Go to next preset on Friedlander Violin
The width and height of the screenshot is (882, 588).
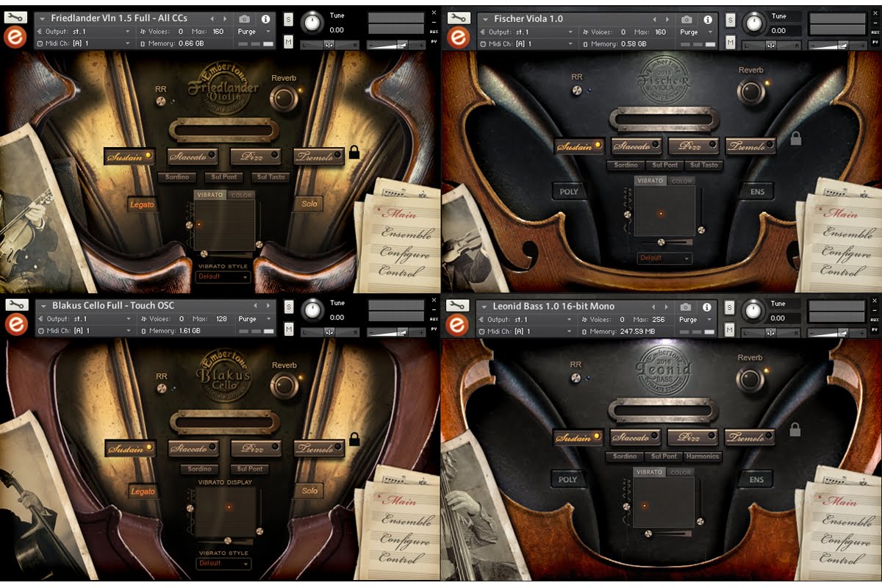coord(226,18)
